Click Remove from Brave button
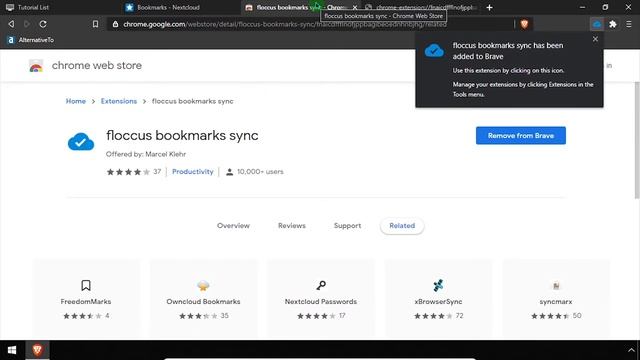Viewport: 640px width, 360px height. coord(520,136)
